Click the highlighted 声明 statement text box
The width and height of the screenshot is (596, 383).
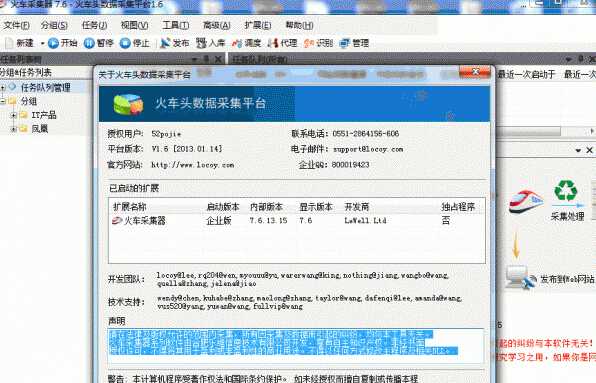click(x=296, y=346)
